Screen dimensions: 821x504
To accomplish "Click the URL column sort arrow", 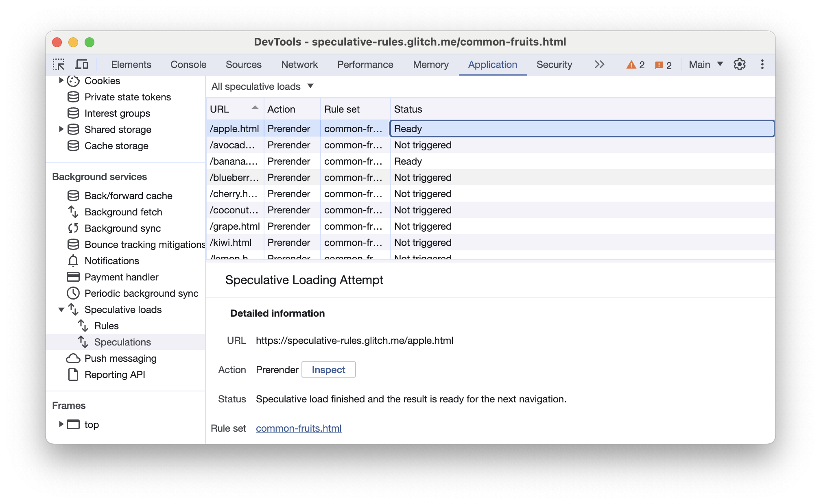I will pyautogui.click(x=253, y=109).
